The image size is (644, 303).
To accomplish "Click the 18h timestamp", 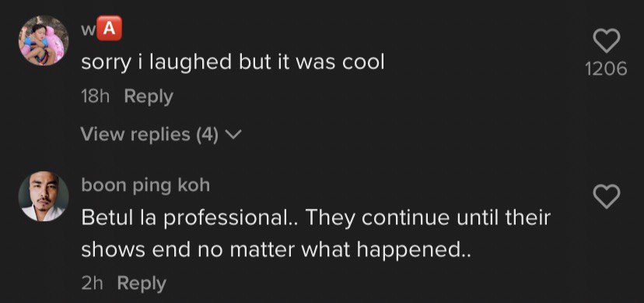I will (96, 97).
